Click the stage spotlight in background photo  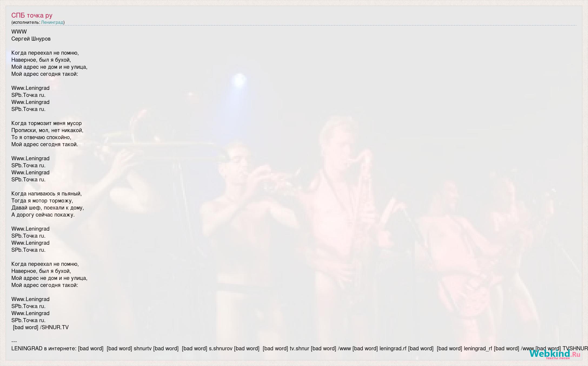pyautogui.click(x=239, y=80)
